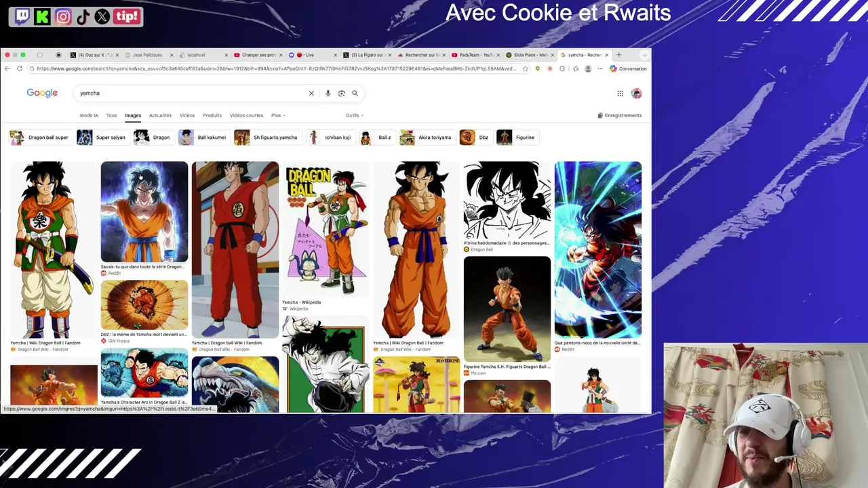Switch to the Vidéos courtes tab
This screenshot has width=868, height=488.
pos(246,115)
